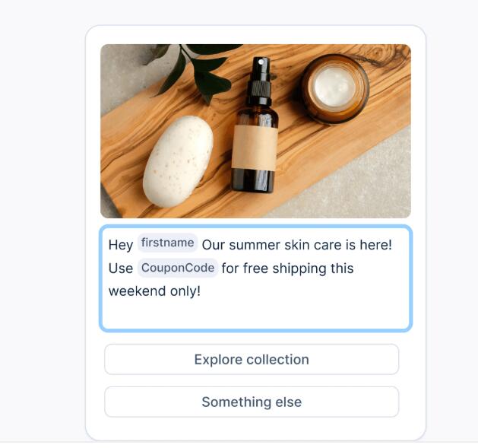The image size is (478, 448).
Task: Click the amber spray bottle in image
Action: tap(256, 126)
